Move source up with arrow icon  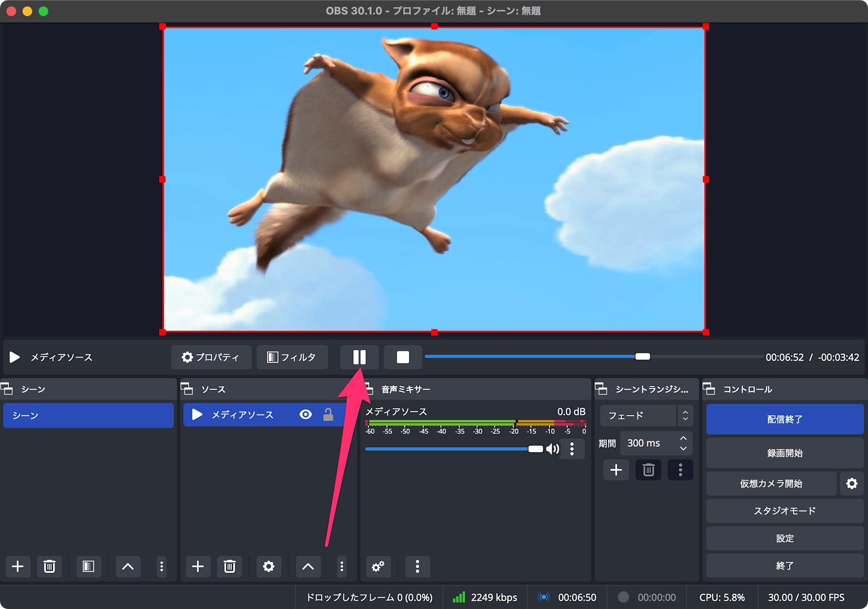coord(308,566)
